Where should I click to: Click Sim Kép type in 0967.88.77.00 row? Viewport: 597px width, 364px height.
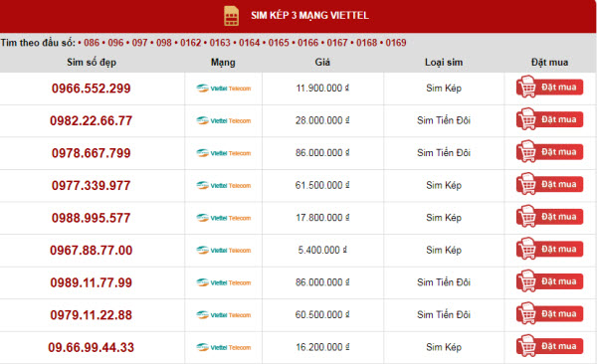click(444, 251)
